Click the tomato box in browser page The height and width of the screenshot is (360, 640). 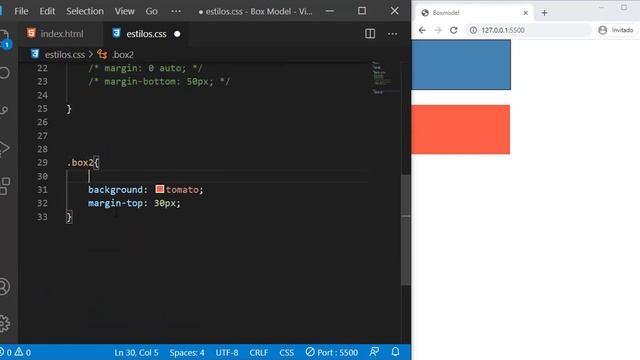pos(461,129)
